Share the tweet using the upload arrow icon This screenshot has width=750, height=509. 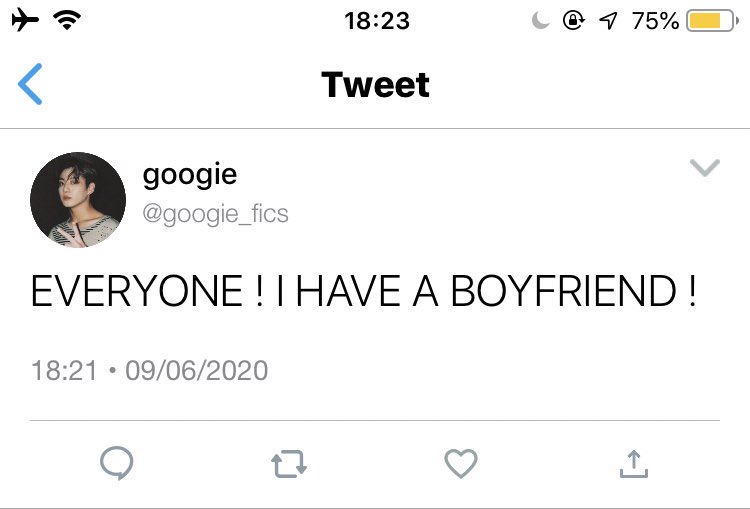coord(634,464)
